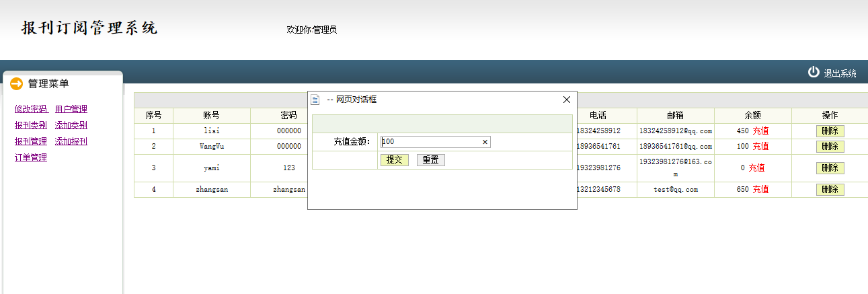Click the document icon in the dialog title bar
This screenshot has height=294, width=868.
tap(315, 100)
